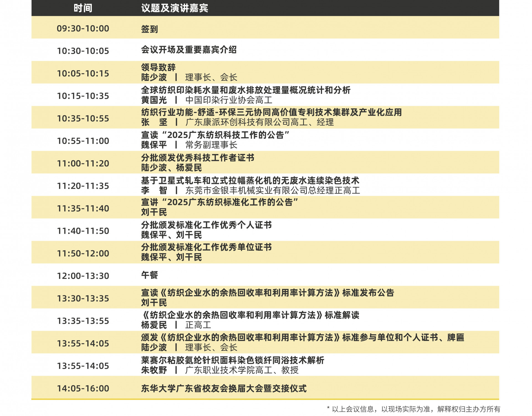The image size is (532, 416).
Task: Click the 09:30-10:00 time cell
Action: tap(83, 29)
